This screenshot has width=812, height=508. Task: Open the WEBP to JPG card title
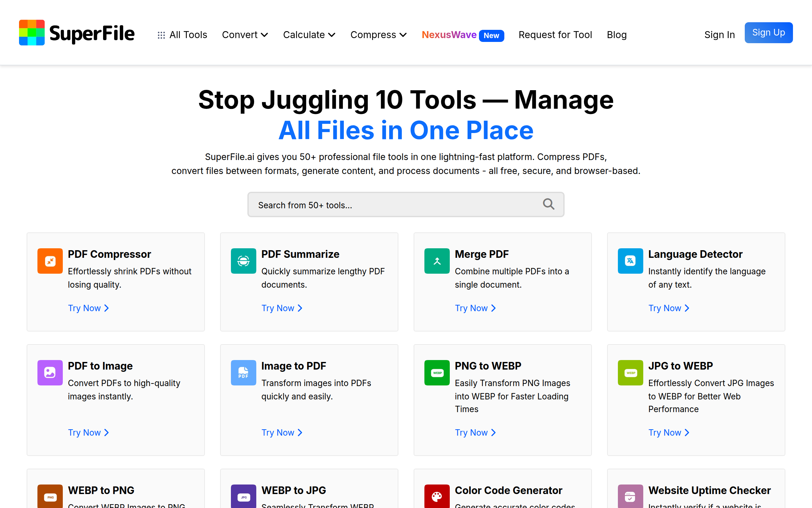click(x=294, y=491)
